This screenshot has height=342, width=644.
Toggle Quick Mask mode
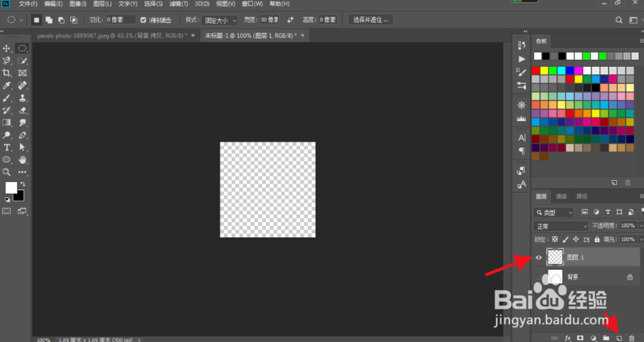coord(6,211)
